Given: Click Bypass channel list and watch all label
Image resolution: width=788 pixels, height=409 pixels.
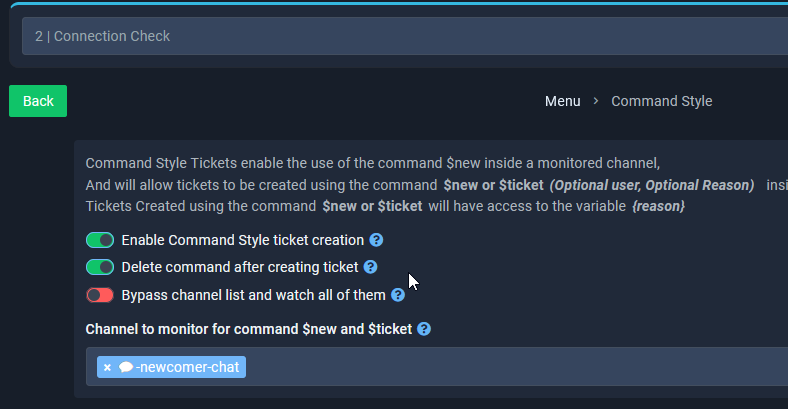Looking at the screenshot, I should (x=253, y=295).
